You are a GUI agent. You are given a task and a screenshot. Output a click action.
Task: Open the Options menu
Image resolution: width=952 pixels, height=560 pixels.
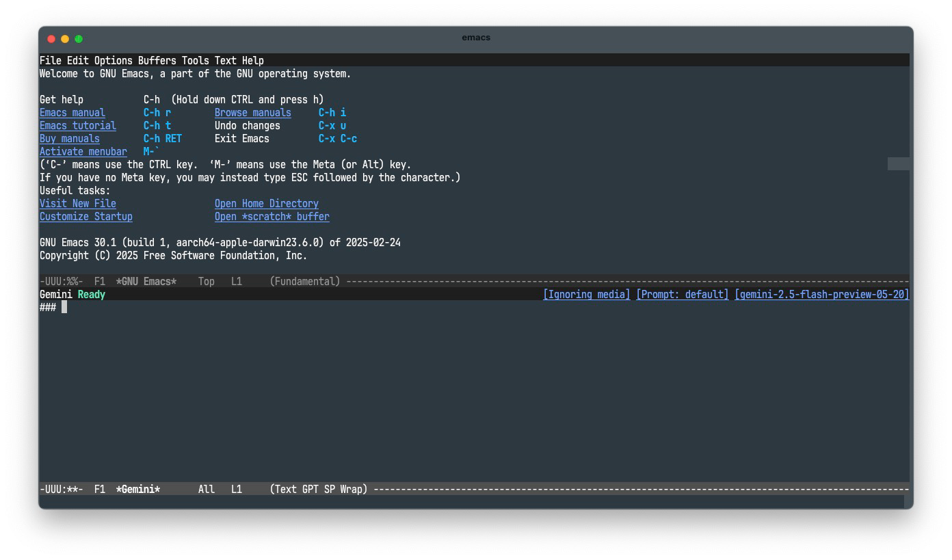114,60
